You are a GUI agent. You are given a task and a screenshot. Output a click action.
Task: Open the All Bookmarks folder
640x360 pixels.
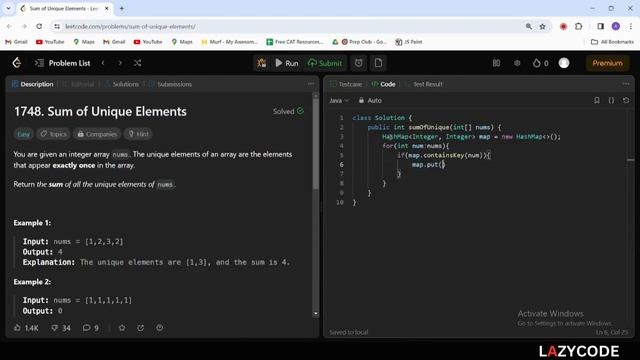point(613,42)
